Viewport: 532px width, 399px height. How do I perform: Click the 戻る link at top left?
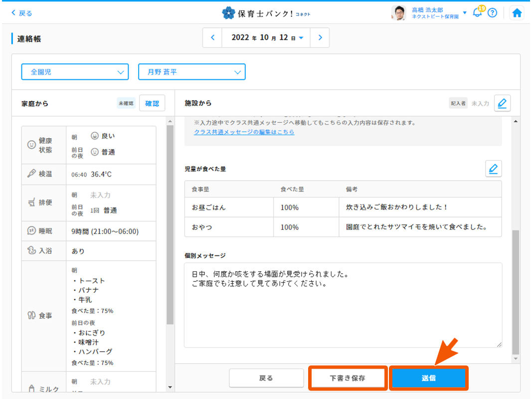[21, 13]
